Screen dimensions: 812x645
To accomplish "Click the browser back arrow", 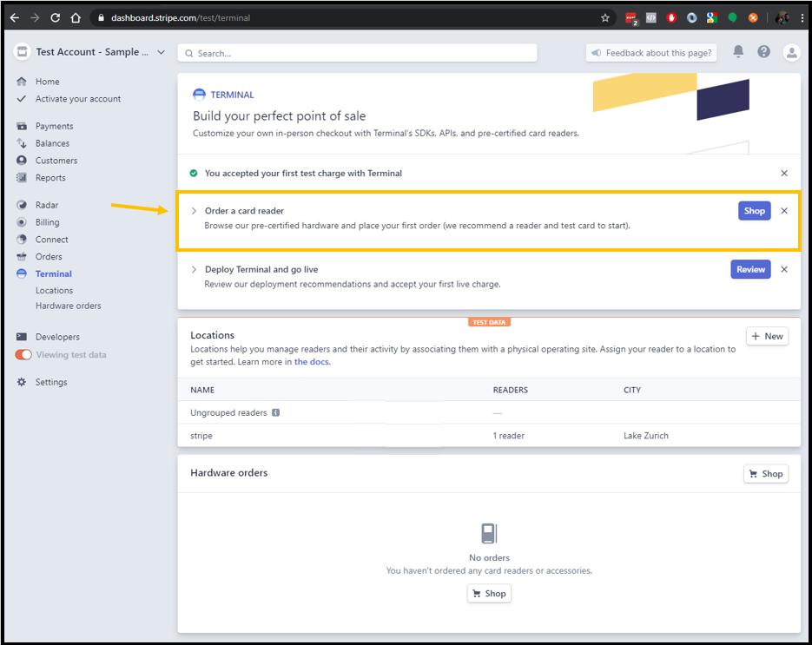I will pyautogui.click(x=15, y=17).
